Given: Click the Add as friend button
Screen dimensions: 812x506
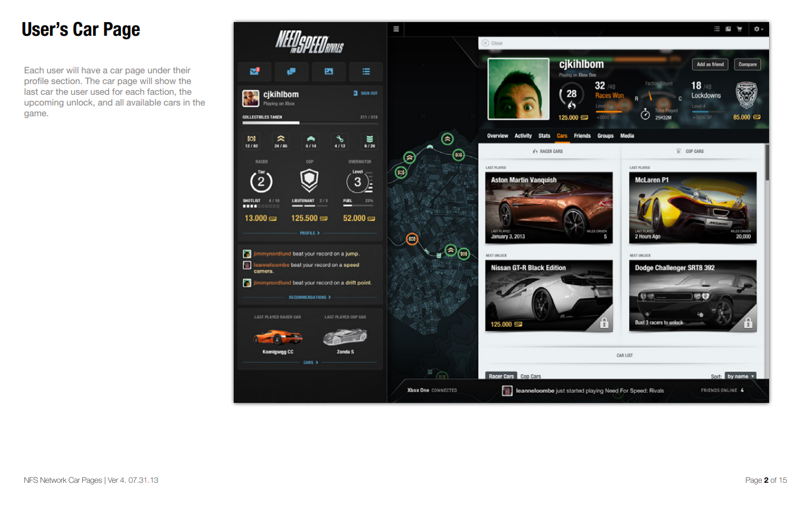Looking at the screenshot, I should (710, 64).
